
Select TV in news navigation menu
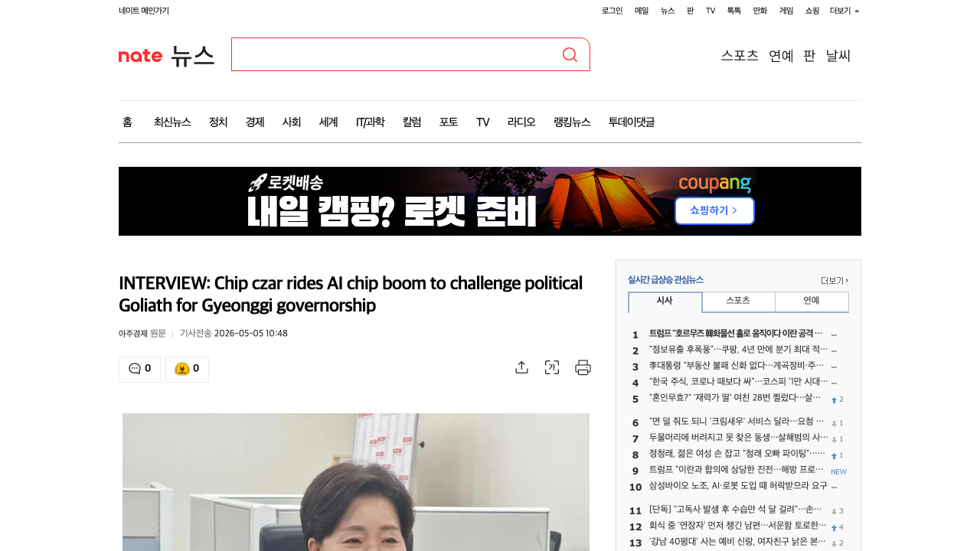482,122
